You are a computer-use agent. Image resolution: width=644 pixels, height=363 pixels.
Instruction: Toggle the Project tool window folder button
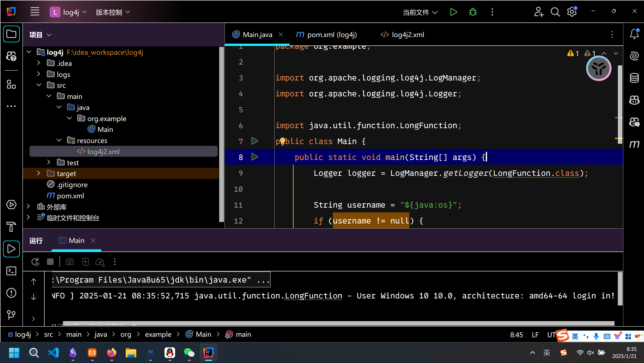(x=11, y=34)
